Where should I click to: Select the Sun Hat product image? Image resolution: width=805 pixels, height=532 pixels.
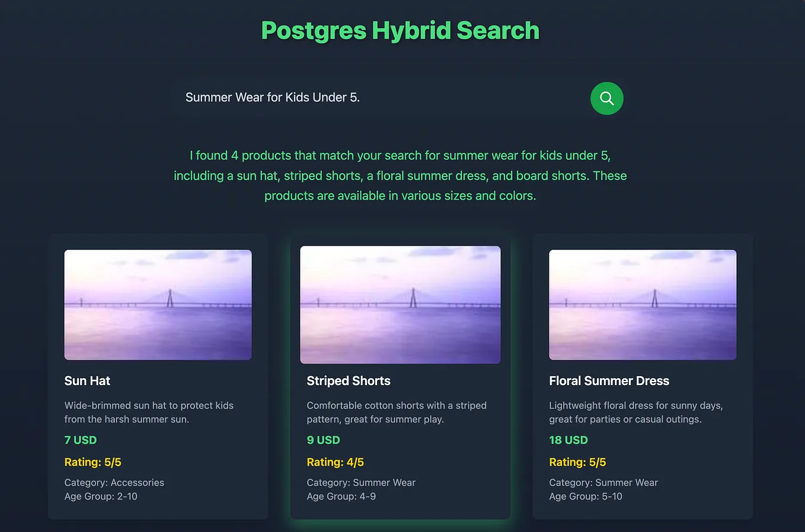tap(158, 305)
